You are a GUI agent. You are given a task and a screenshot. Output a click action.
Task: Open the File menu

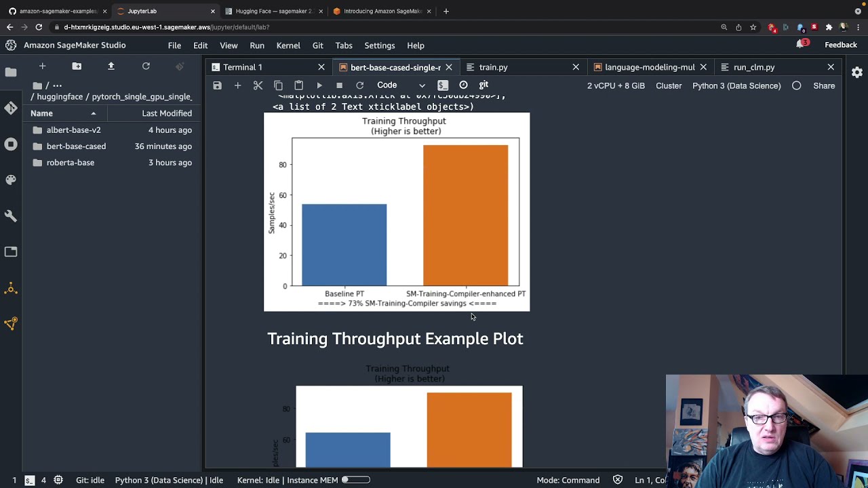coord(174,45)
